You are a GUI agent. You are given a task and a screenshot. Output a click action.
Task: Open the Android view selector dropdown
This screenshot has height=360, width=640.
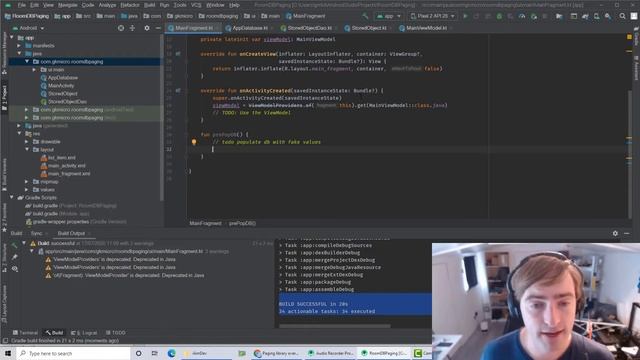point(29,28)
